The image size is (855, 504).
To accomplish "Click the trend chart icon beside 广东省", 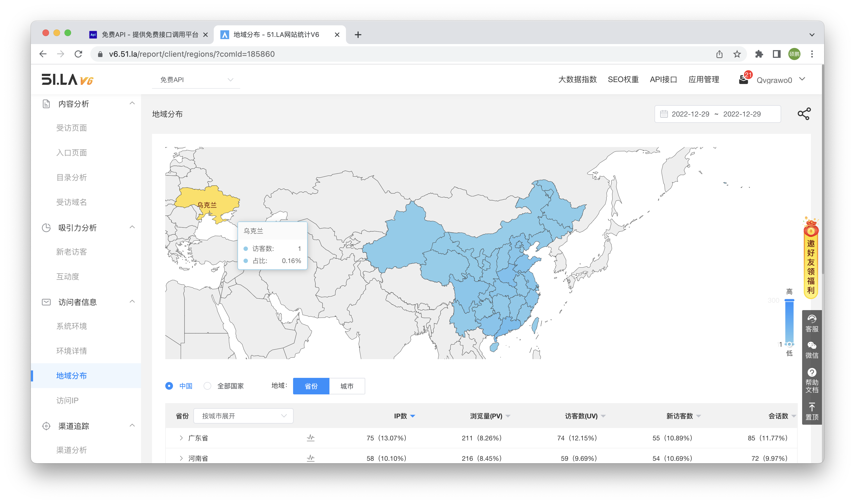I will [310, 438].
